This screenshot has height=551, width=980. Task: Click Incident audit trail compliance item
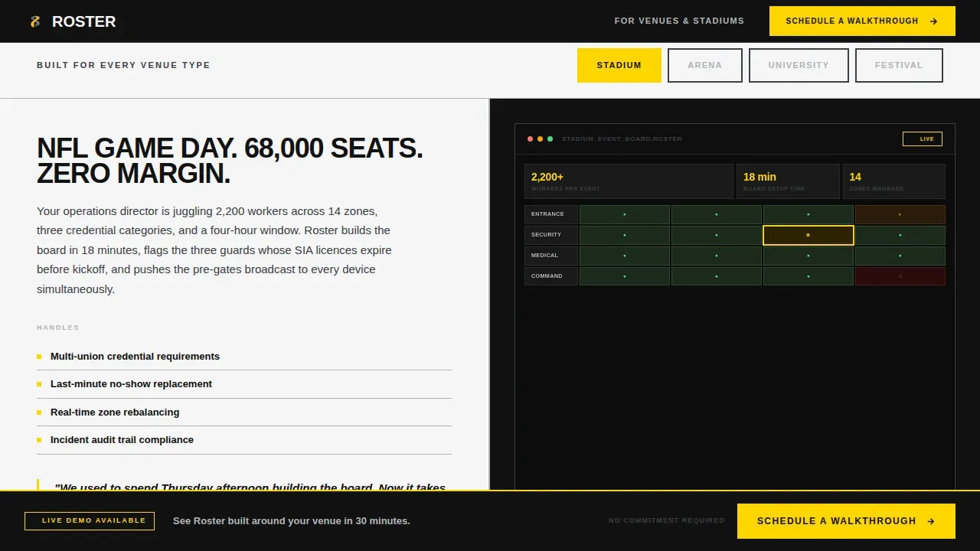[x=244, y=440]
